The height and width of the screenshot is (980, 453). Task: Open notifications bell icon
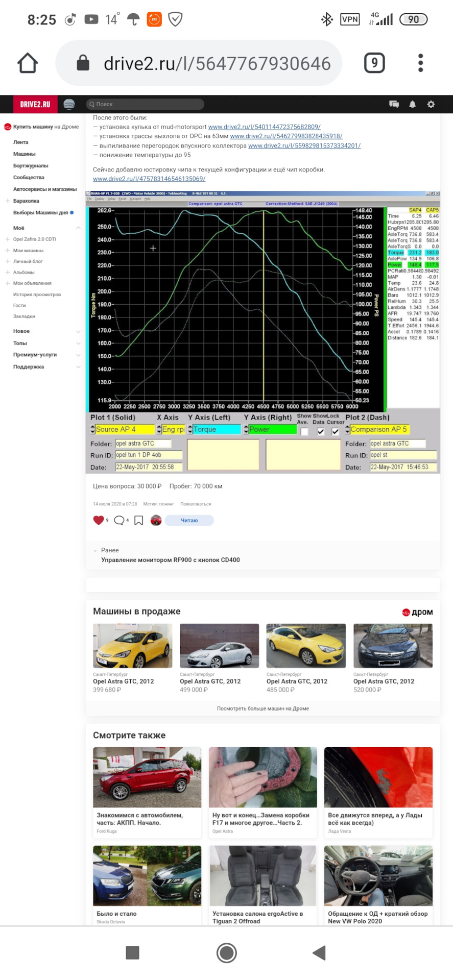coord(412,104)
